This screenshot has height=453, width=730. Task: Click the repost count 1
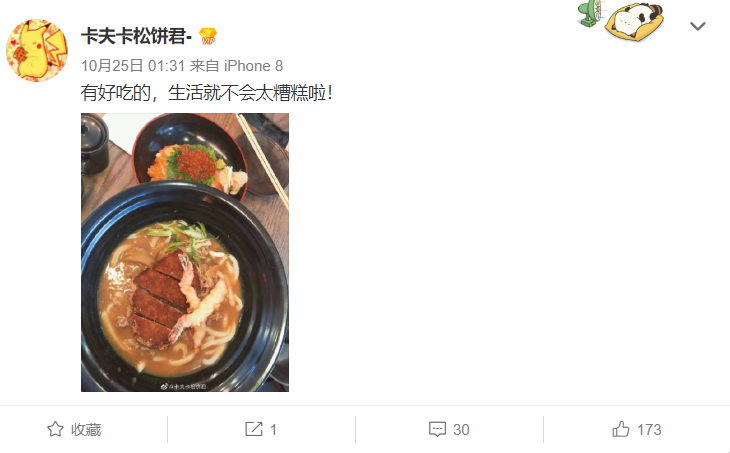click(x=274, y=429)
